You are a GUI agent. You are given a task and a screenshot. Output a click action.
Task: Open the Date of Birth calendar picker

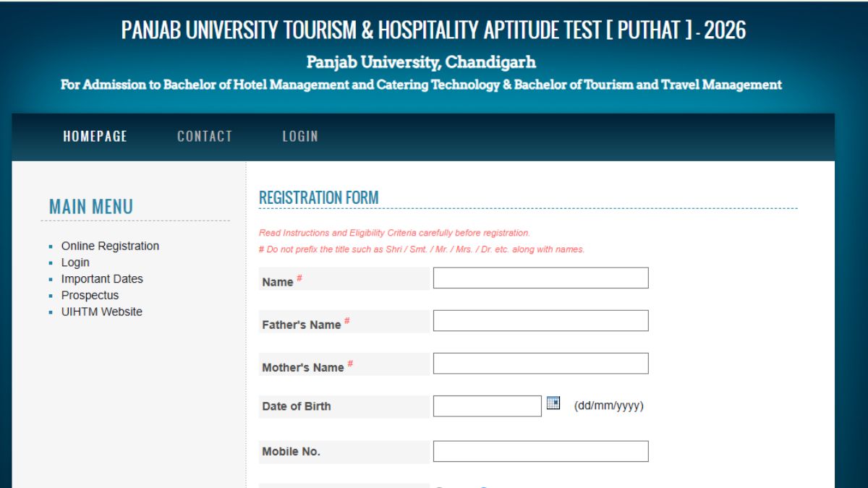(x=553, y=403)
